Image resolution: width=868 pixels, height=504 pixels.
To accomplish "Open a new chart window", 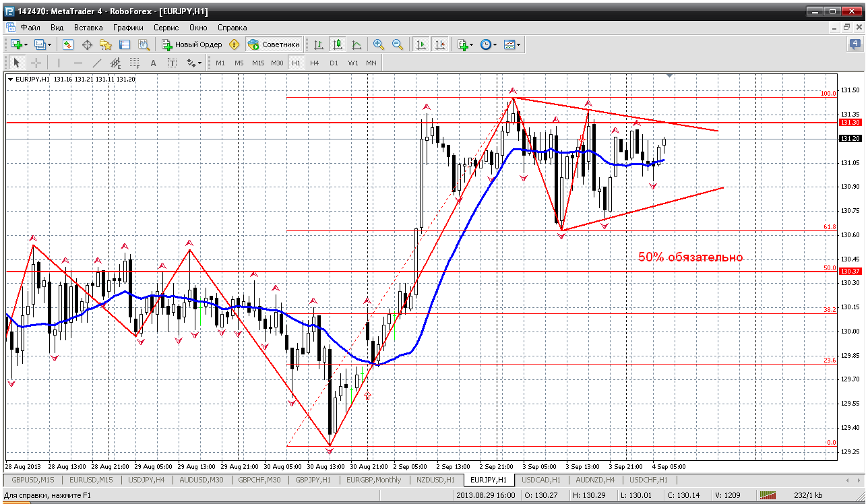I will [16, 44].
